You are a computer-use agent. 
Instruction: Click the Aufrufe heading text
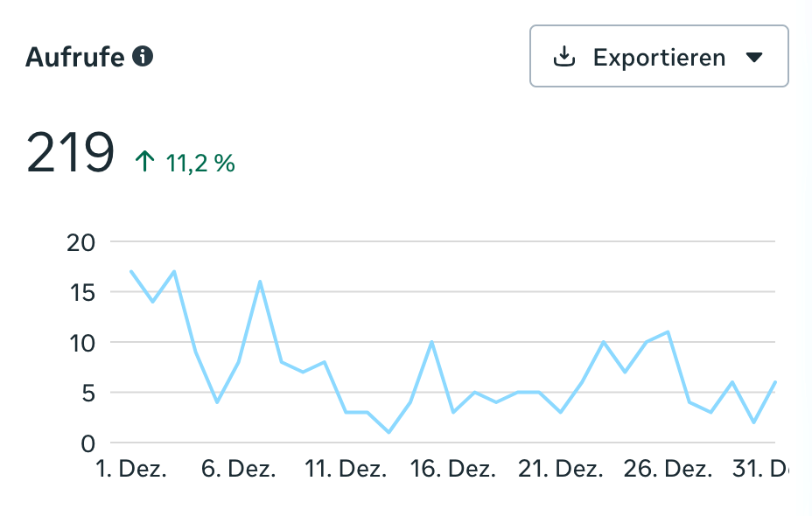point(75,58)
